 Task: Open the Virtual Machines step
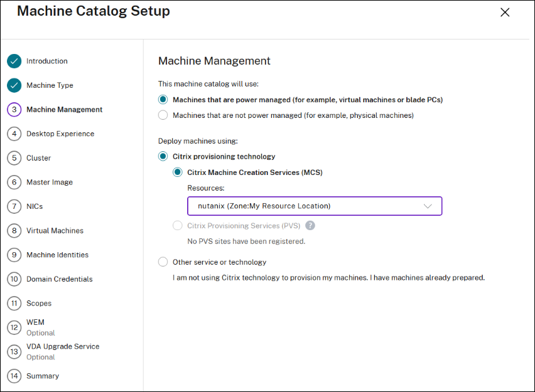(14, 230)
